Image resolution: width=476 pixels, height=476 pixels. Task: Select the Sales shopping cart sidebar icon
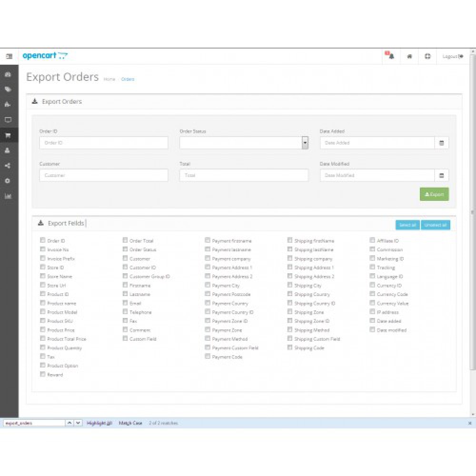click(8, 135)
